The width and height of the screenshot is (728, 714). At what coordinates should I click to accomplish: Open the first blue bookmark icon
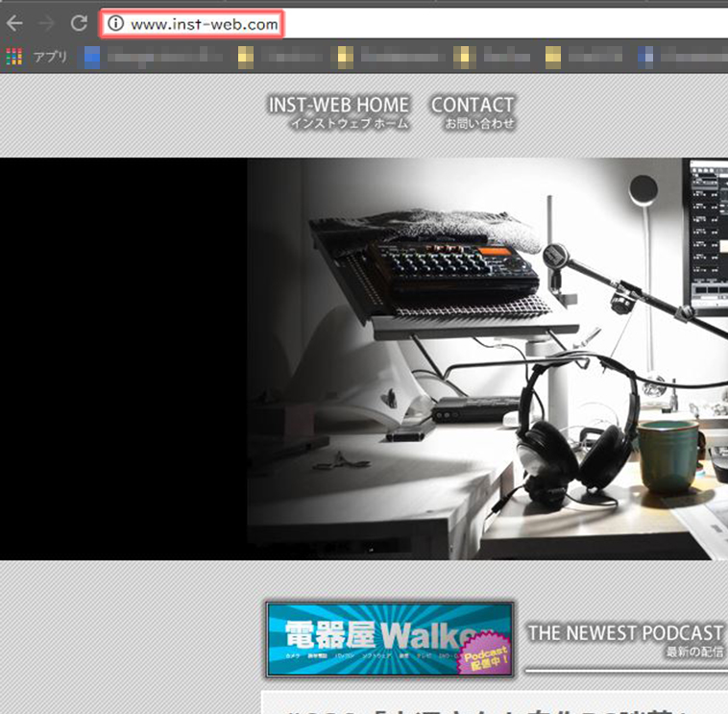[91, 58]
